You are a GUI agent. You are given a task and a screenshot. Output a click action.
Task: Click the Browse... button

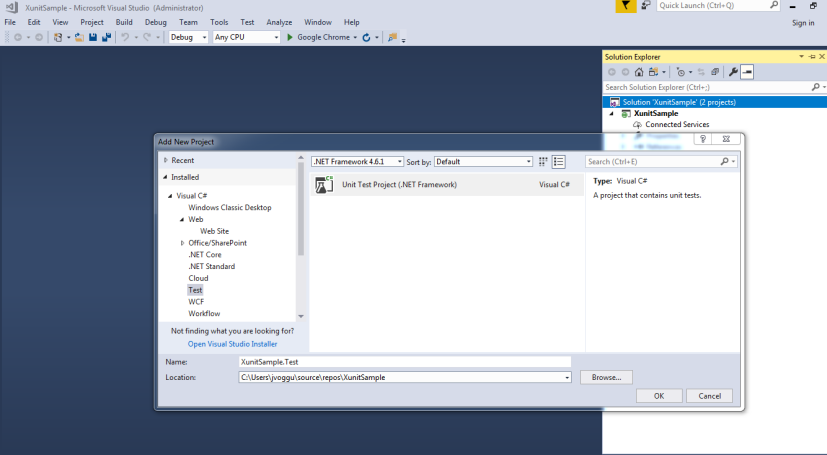pos(606,377)
